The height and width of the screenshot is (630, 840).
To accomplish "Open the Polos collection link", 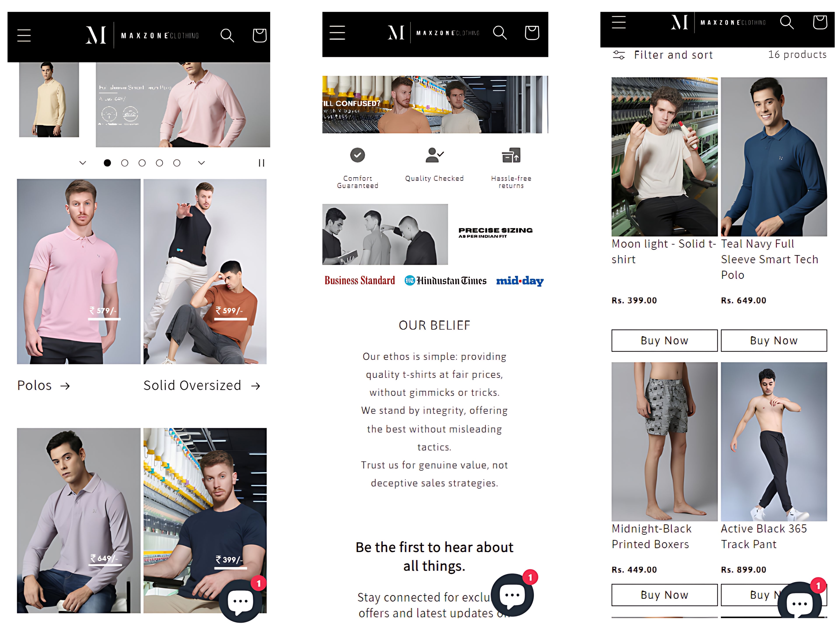I will point(44,385).
